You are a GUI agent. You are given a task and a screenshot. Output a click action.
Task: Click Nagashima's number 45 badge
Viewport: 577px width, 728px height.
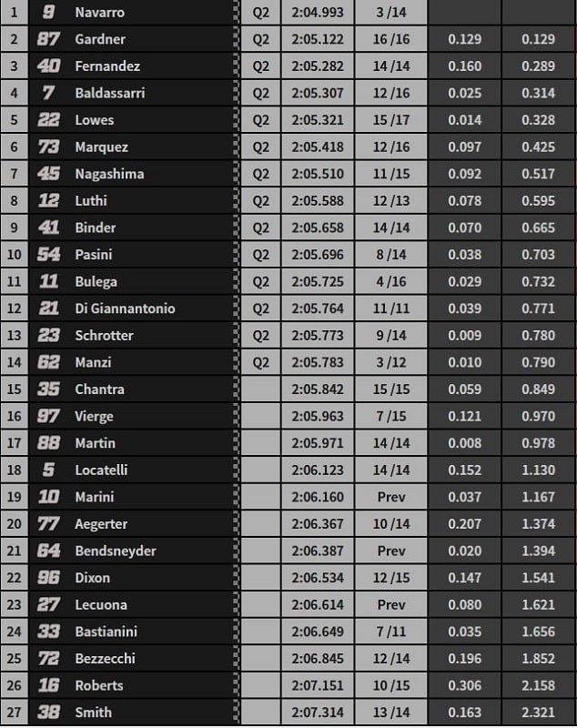coord(49,174)
